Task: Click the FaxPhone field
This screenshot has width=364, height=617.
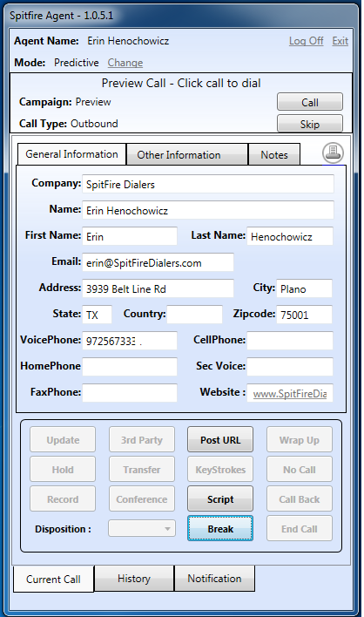Action: [x=130, y=393]
